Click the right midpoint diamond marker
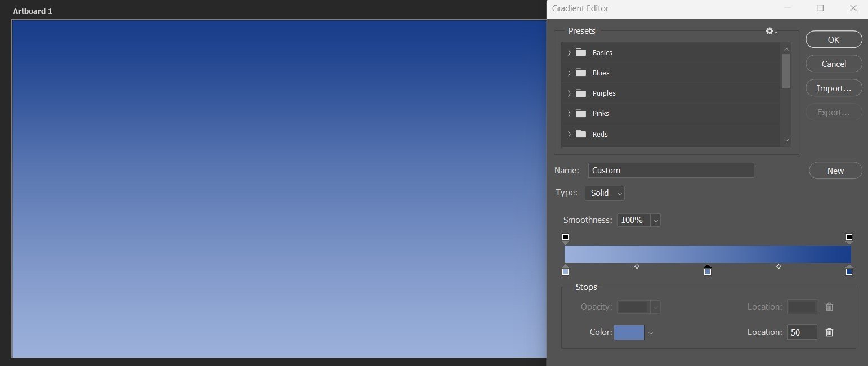Viewport: 868px width, 366px height. [778, 266]
